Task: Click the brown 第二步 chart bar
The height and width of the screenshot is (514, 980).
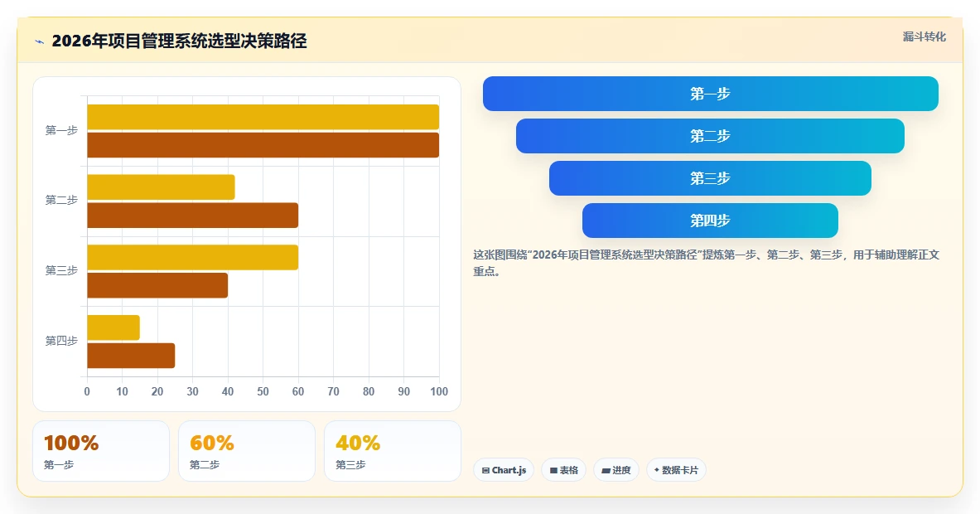Action: (192, 215)
